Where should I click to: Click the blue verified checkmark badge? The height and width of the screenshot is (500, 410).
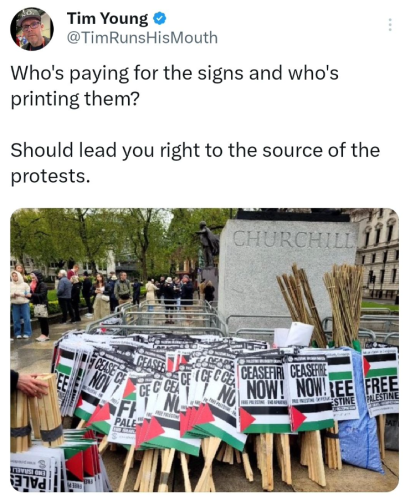coord(160,19)
